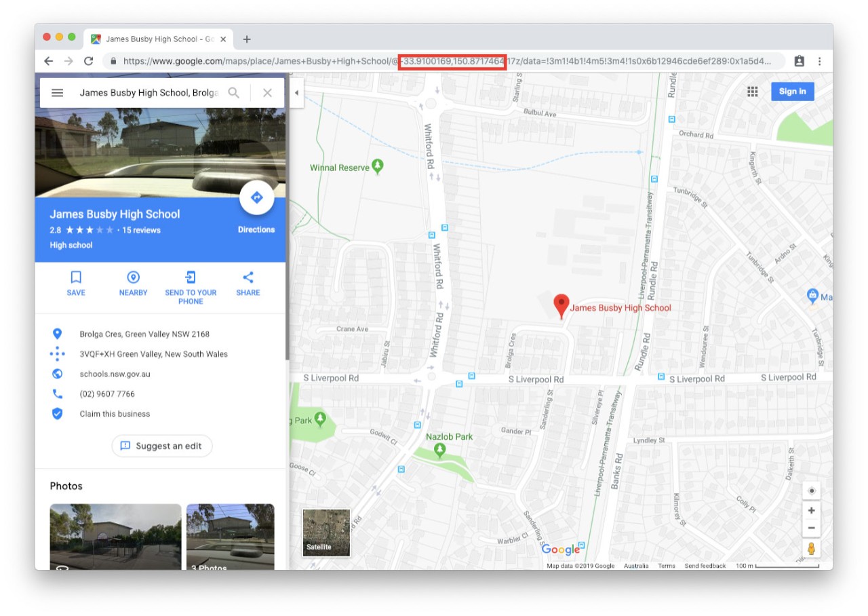Click Send feedback link on map
The height and width of the screenshot is (616, 868).
[x=705, y=566]
